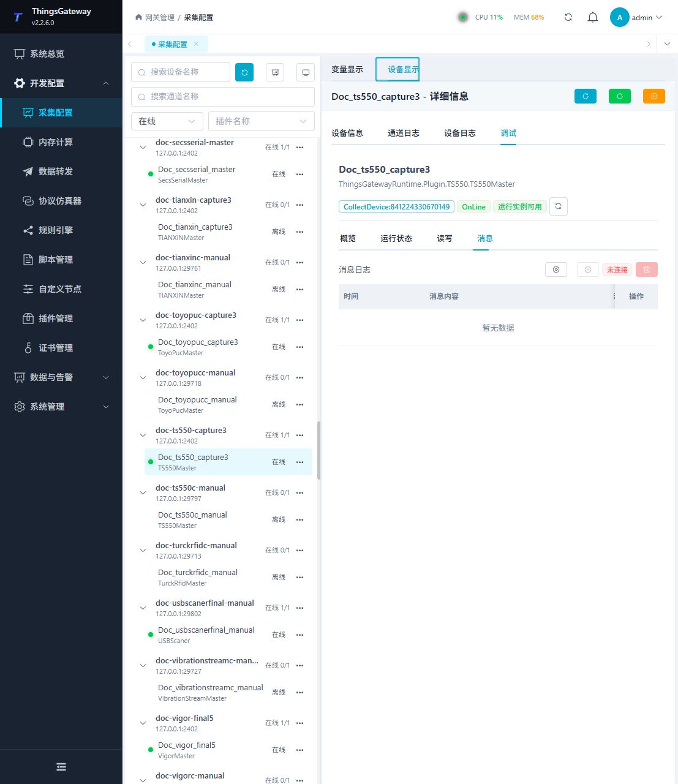Click the refresh icon beside 运行实例可用
Viewport: 678px width, 784px height.
pos(559,206)
